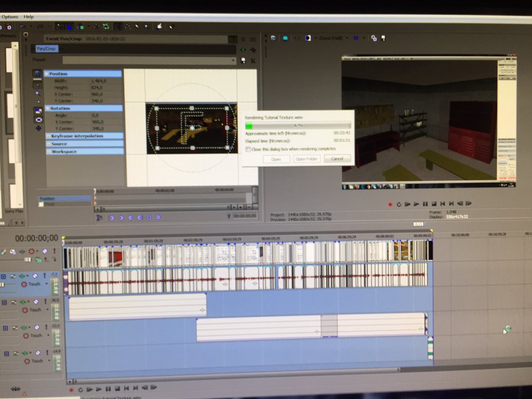Toggle lock aspect ratio in Pan/Crop
Image resolution: width=532 pixels, height=399 pixels.
38,110
